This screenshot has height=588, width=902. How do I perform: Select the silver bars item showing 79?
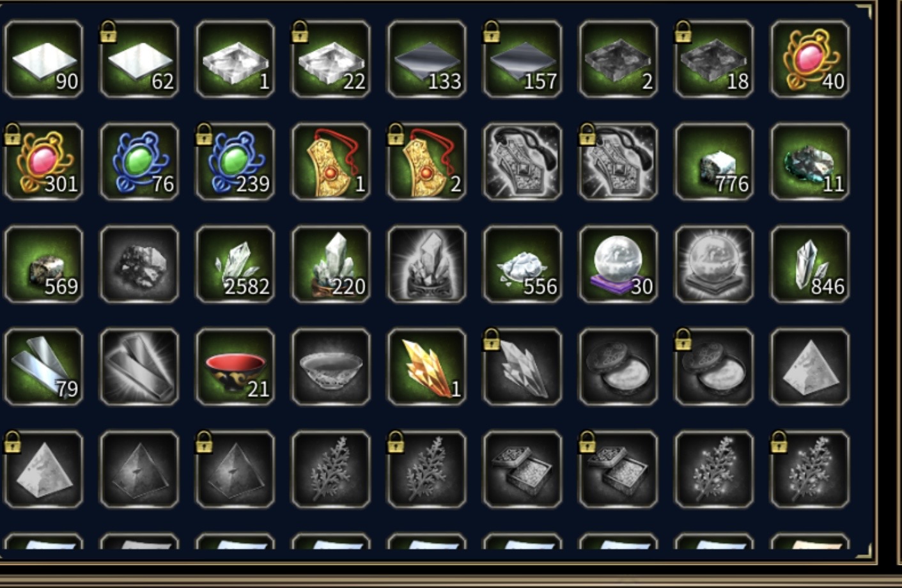tap(43, 367)
